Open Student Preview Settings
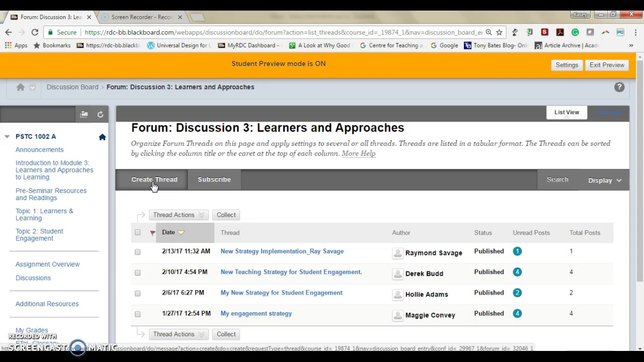 pyautogui.click(x=567, y=65)
